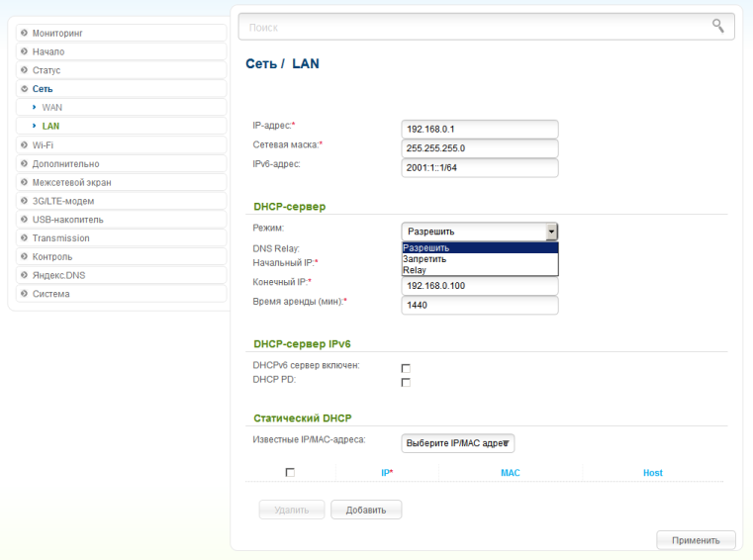This screenshot has width=753, height=560.
Task: Click the Удалить button
Action: [292, 510]
